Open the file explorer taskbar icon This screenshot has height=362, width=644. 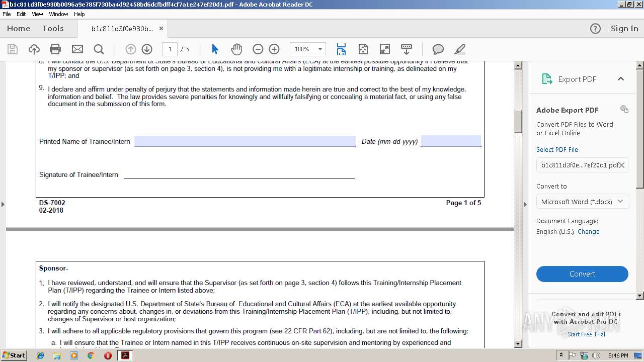pyautogui.click(x=57, y=355)
